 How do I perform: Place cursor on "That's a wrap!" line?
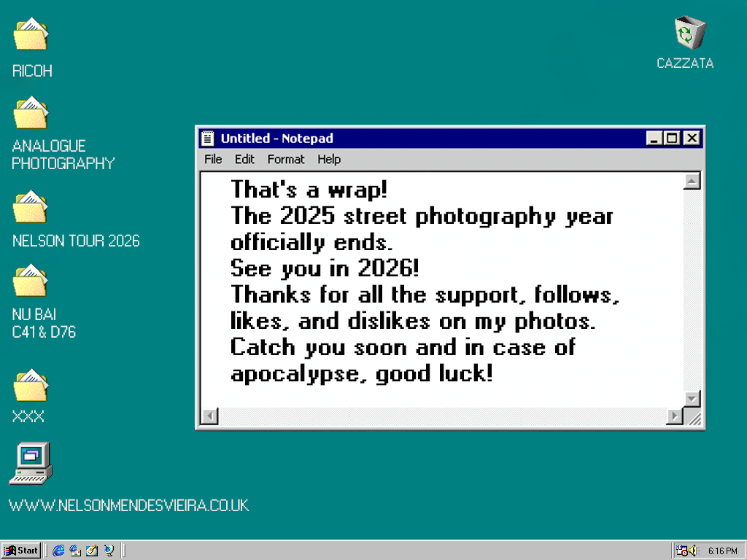pos(309,190)
